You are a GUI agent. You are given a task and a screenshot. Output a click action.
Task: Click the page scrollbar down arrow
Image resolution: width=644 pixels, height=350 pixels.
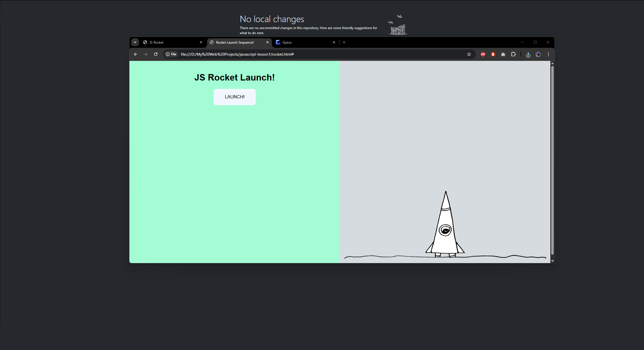click(552, 261)
